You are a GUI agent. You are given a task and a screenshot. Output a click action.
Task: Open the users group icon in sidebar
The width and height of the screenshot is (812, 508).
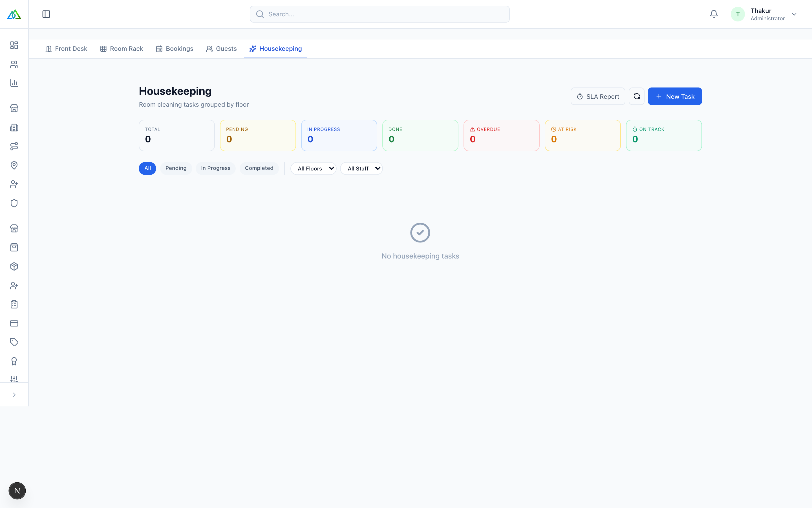click(x=14, y=64)
